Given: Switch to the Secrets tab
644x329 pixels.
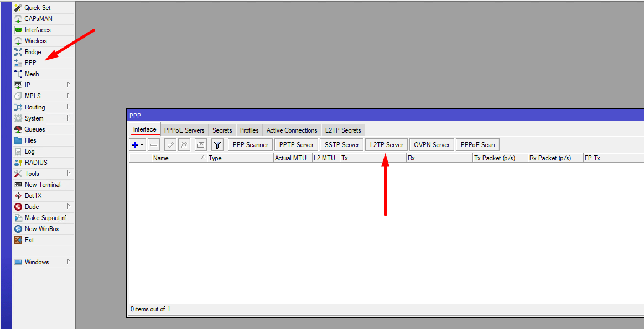Looking at the screenshot, I should [222, 130].
